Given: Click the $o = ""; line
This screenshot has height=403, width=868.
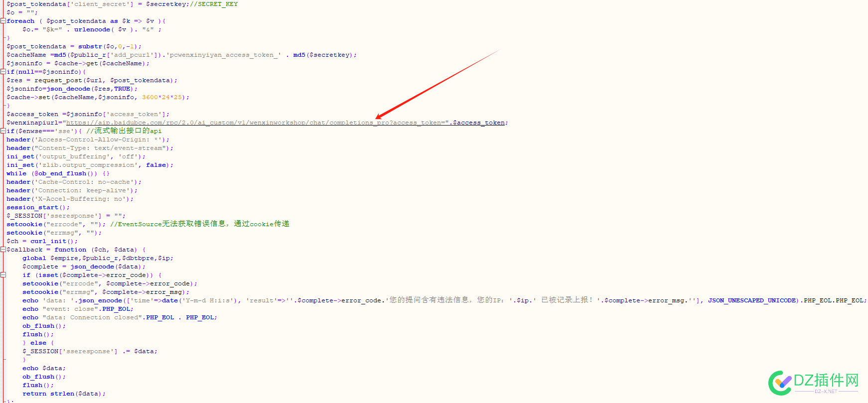Looking at the screenshot, I should point(22,12).
